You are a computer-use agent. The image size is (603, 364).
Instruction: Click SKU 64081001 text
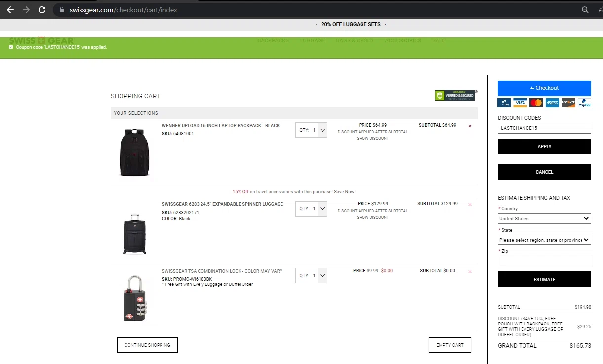[178, 134]
